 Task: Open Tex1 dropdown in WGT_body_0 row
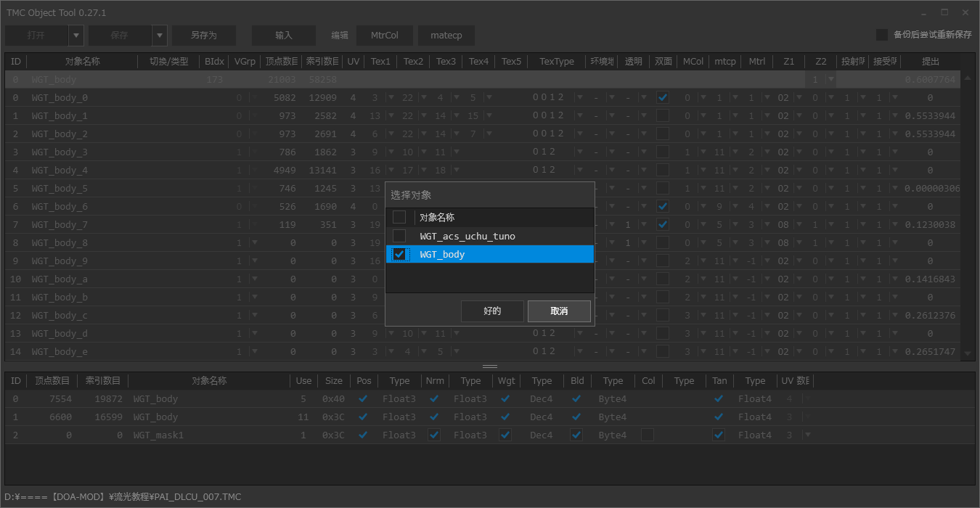pyautogui.click(x=391, y=97)
